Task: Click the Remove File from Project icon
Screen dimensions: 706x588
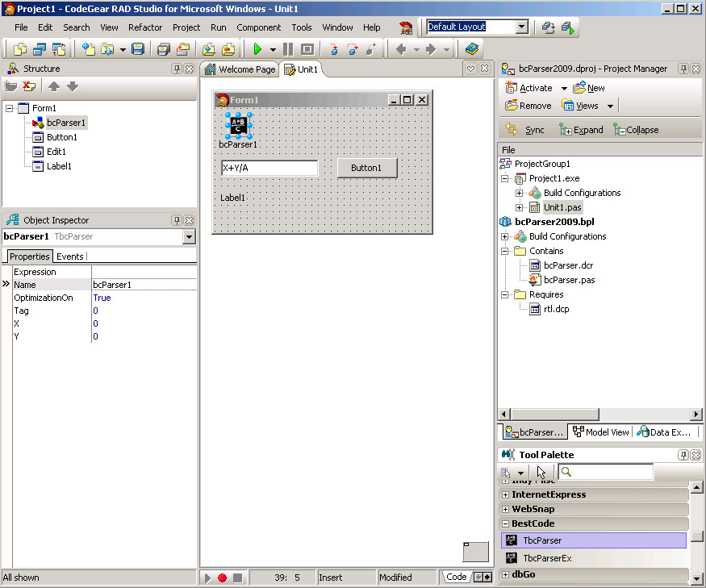Action: pos(228,49)
